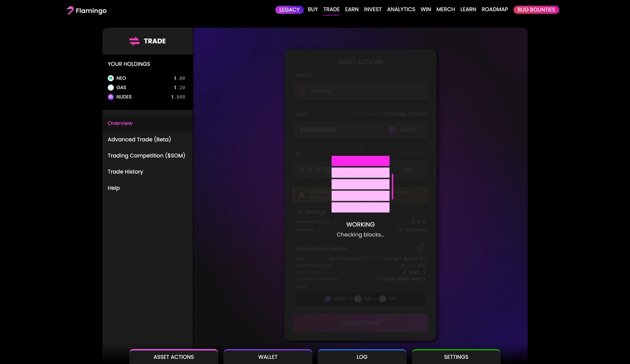Click the BUG BOUNTIES button
630x364 pixels.
point(536,9)
